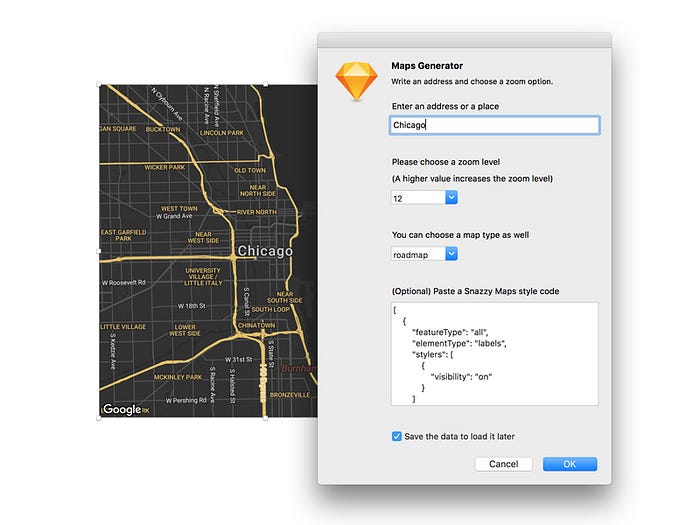The height and width of the screenshot is (525, 700).
Task: Click the "elementType": "labels" code line
Action: pyautogui.click(x=459, y=343)
